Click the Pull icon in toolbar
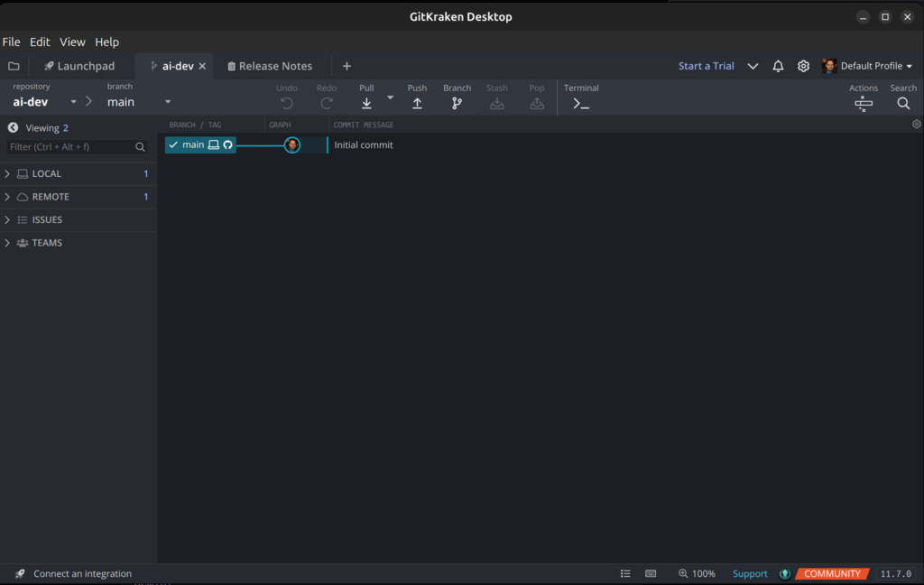The image size is (924, 585). 366,103
